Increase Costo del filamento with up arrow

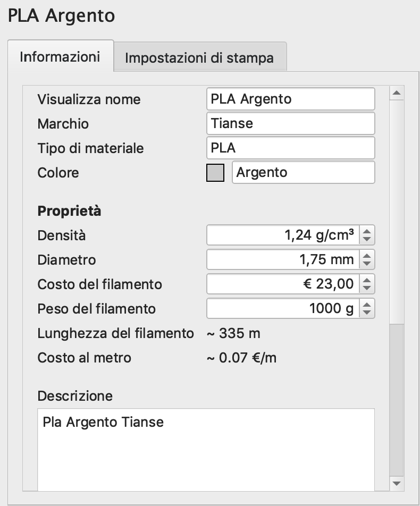(x=367, y=280)
